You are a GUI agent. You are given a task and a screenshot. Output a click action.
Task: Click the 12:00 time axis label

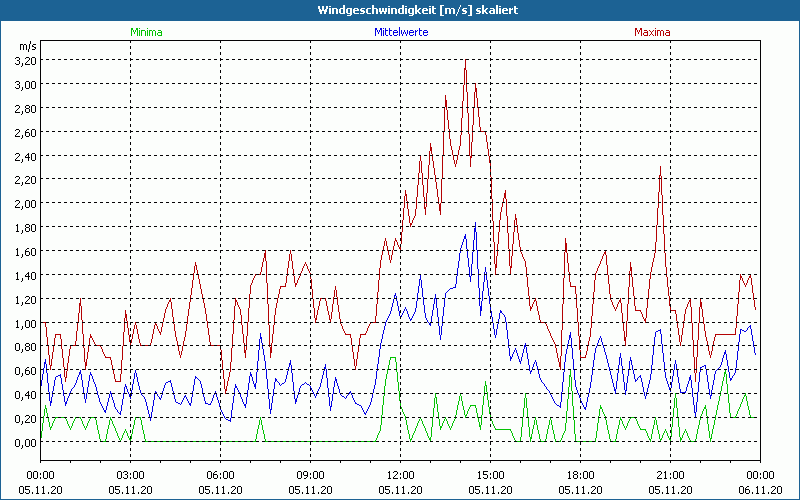click(x=401, y=476)
